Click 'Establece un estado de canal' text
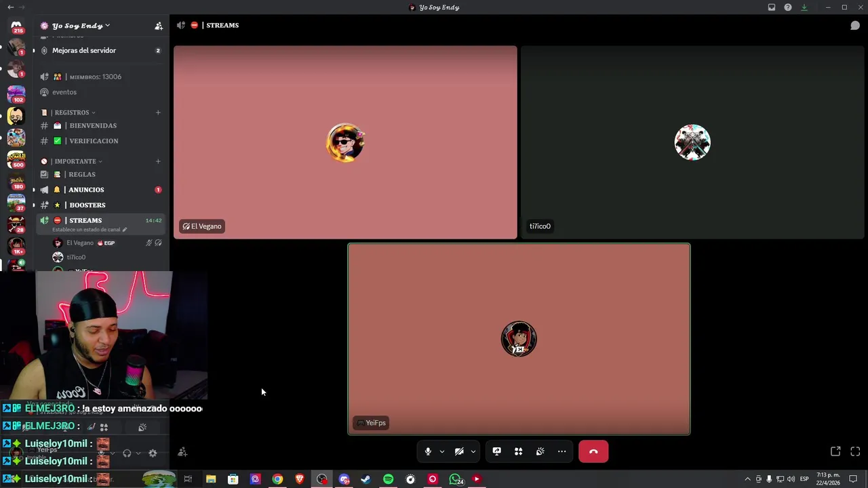The width and height of the screenshot is (868, 488). click(x=86, y=230)
